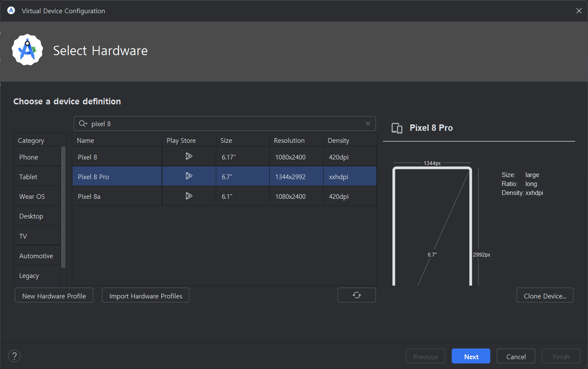
Task: Select the Tablet category
Action: 37,177
